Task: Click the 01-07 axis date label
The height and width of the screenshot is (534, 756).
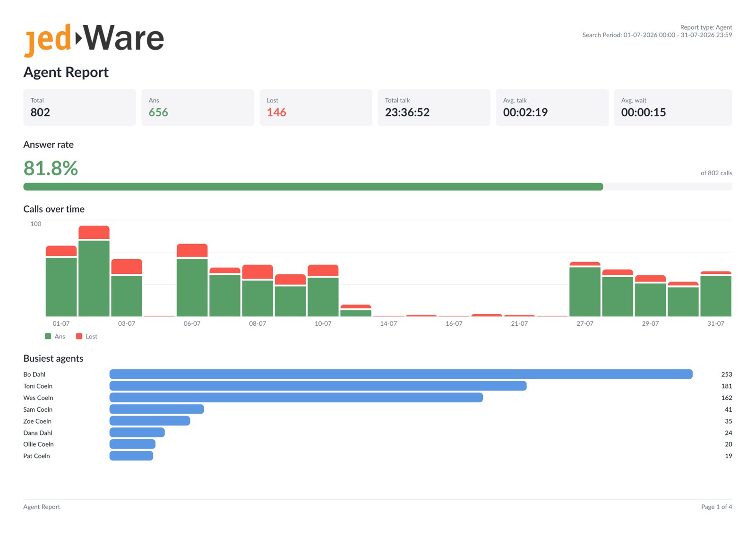Action: [61, 323]
